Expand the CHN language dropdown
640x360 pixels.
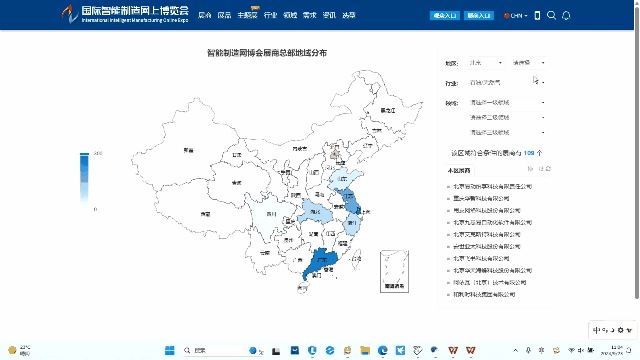[516, 16]
